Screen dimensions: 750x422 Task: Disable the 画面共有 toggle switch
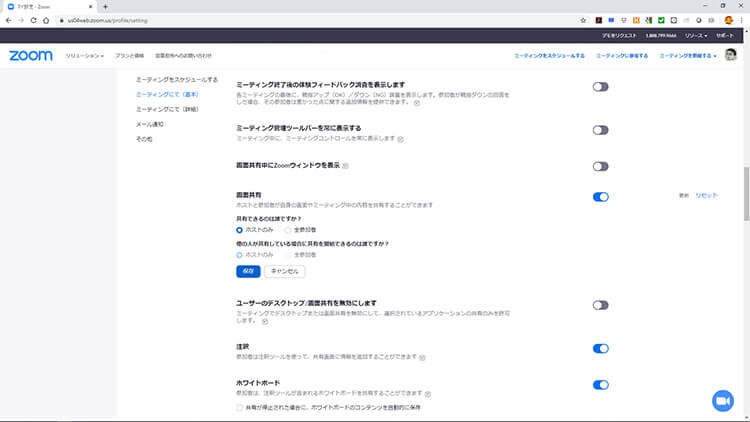tap(600, 197)
